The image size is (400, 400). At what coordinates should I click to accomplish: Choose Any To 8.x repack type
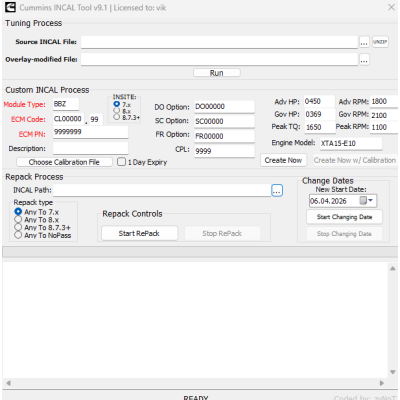(18, 219)
